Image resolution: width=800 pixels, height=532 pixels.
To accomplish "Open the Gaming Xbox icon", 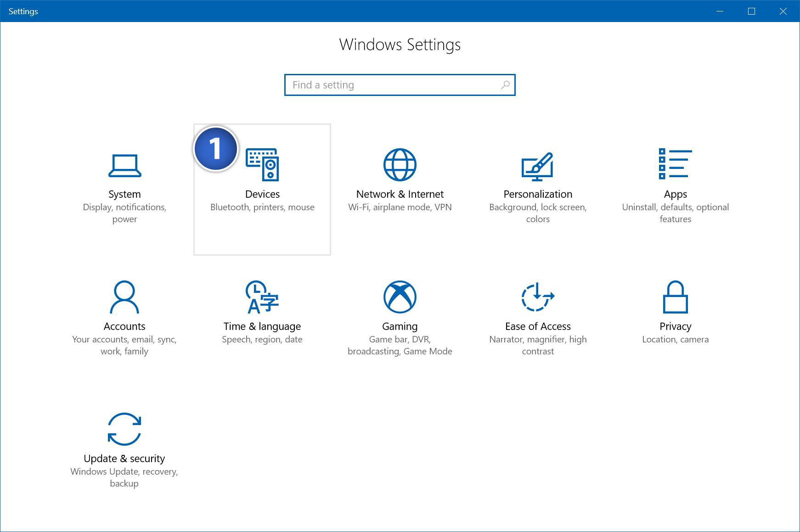I will click(x=400, y=297).
